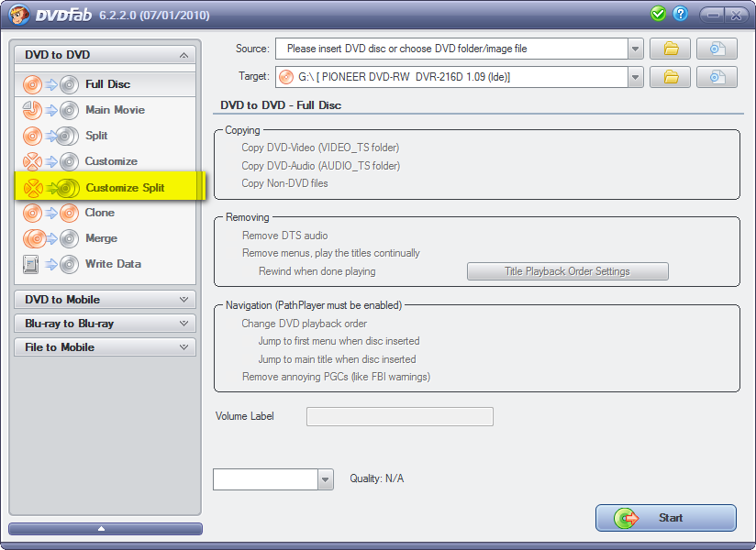Click inside the Volume Label field
This screenshot has width=756, height=550.
pos(400,416)
